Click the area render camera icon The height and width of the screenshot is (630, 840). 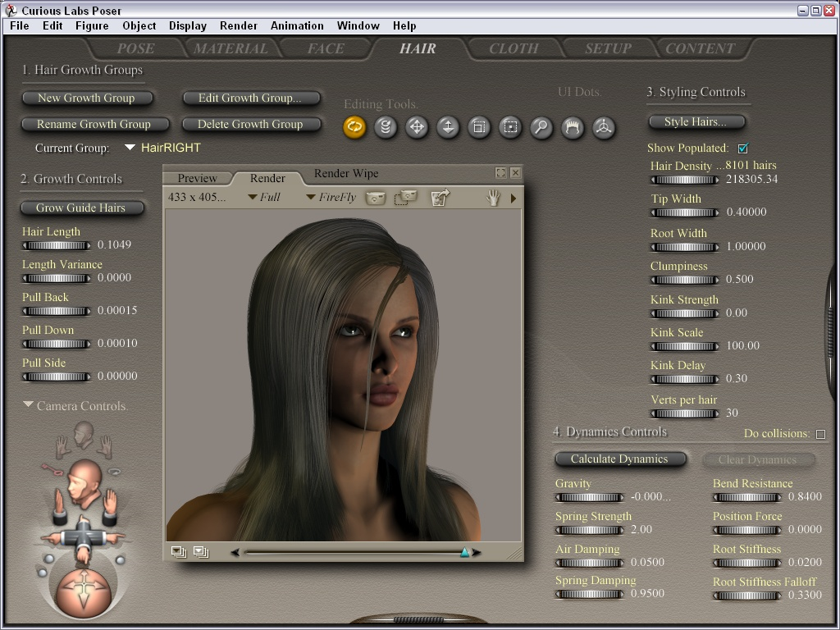(405, 198)
